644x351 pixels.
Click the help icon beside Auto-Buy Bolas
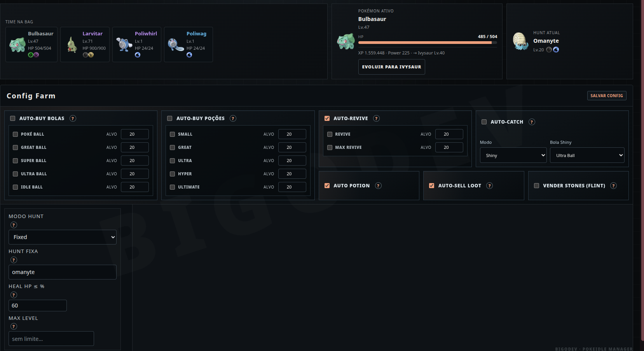point(73,118)
